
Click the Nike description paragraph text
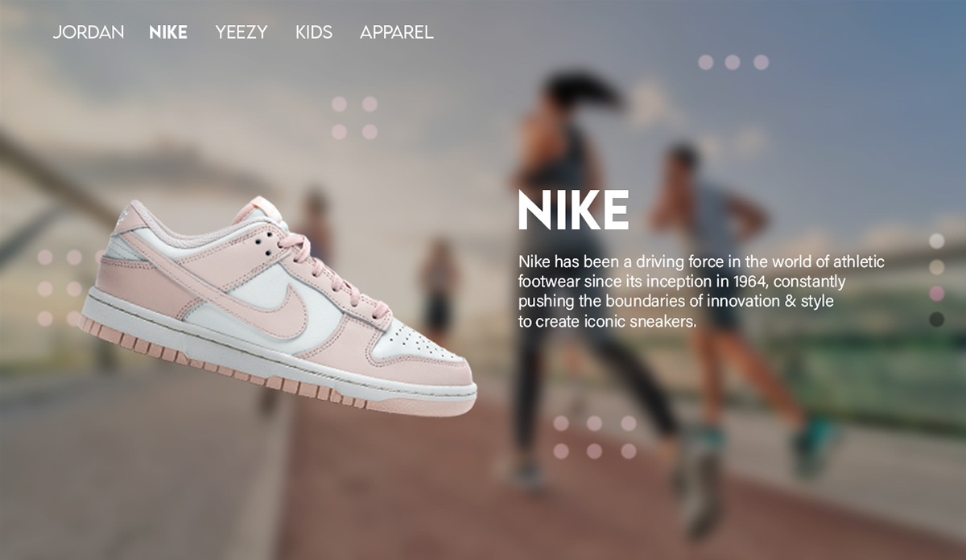(x=701, y=291)
